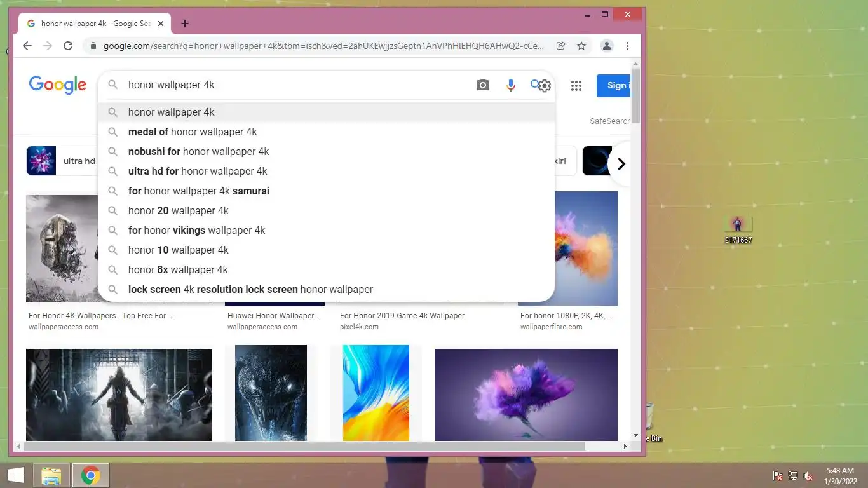Click the network tray icon
This screenshot has height=488, width=868.
click(x=793, y=476)
